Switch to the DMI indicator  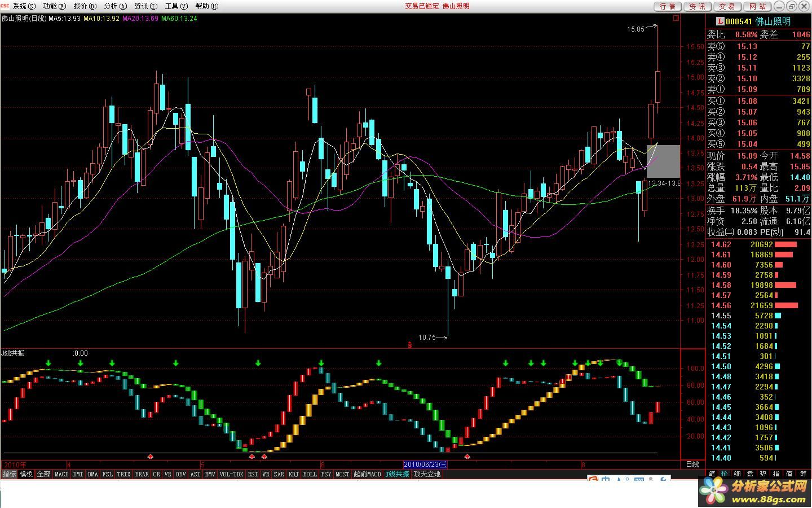click(78, 474)
